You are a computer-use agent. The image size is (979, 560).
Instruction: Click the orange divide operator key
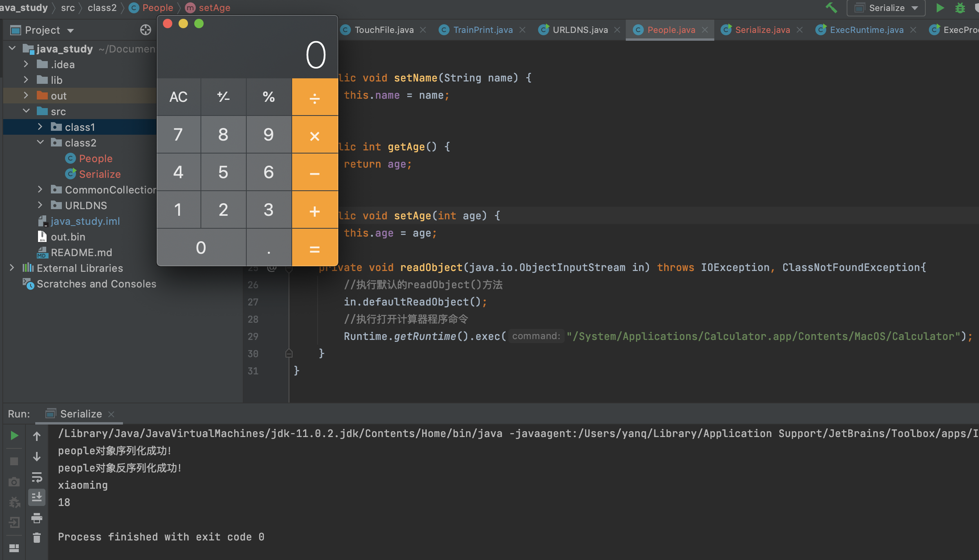pyautogui.click(x=314, y=97)
